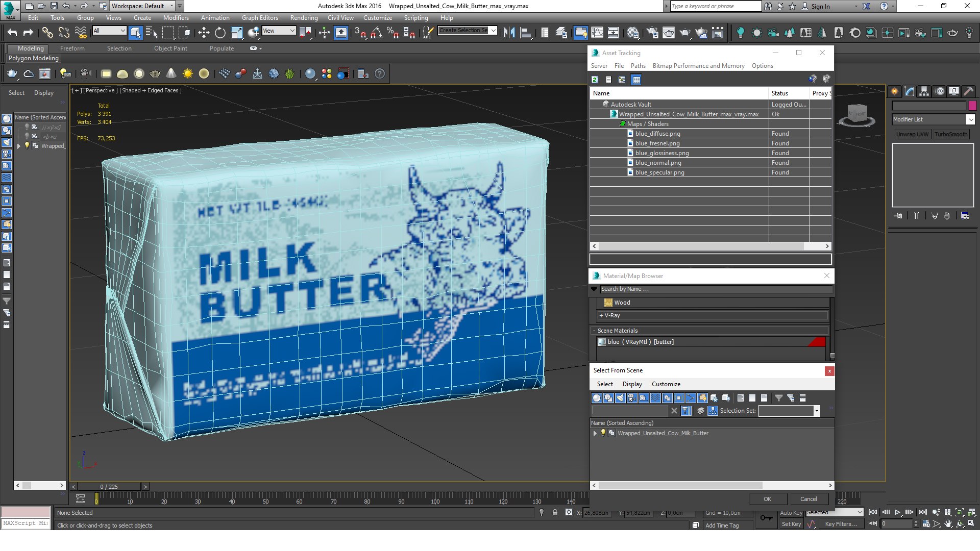The width and height of the screenshot is (980, 551).
Task: Pick the Select and Scale tool
Action: [x=237, y=33]
